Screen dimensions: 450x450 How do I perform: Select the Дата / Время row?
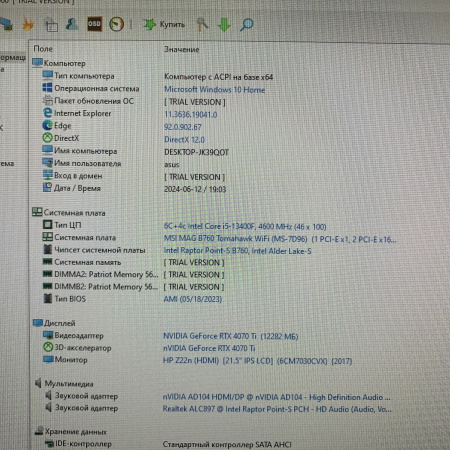pos(134,189)
